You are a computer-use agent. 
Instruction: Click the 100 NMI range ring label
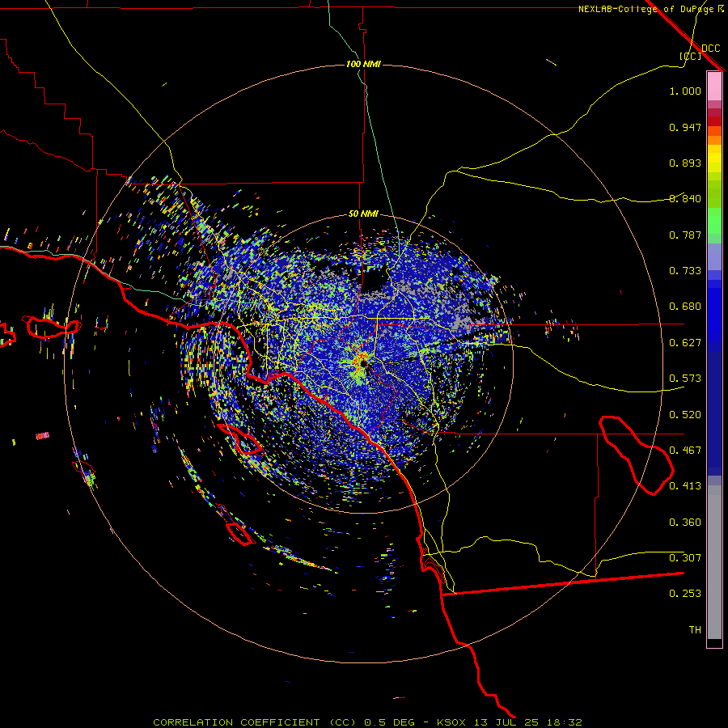363,64
